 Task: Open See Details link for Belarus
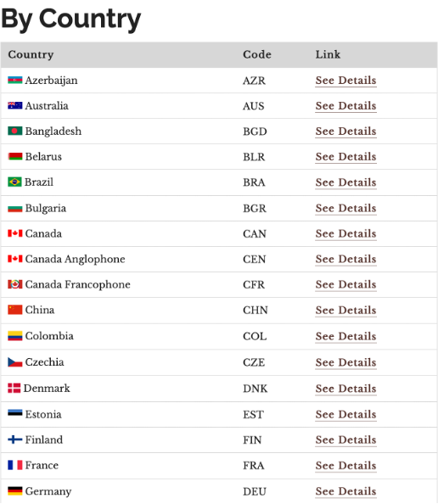click(x=345, y=156)
